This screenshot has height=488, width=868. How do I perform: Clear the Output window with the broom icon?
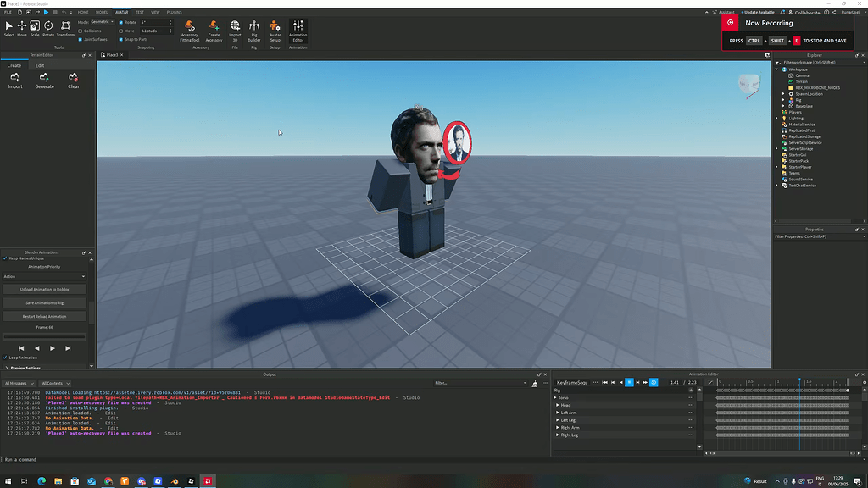point(535,383)
